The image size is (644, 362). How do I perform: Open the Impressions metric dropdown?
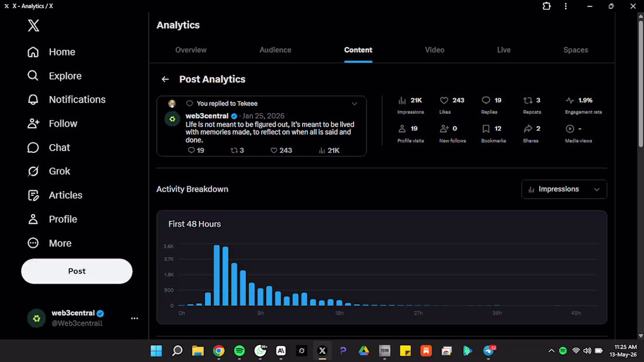[564, 189]
